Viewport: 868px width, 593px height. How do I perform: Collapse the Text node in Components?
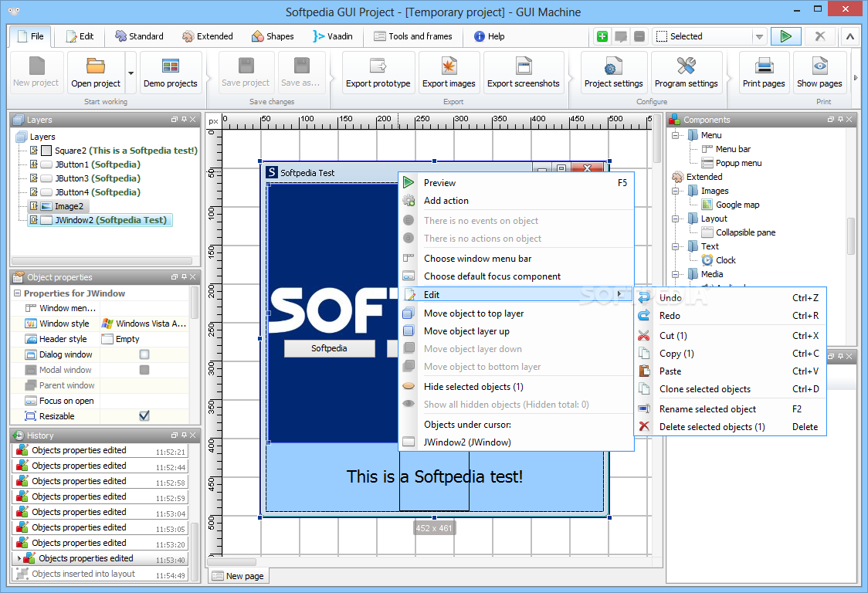click(675, 246)
